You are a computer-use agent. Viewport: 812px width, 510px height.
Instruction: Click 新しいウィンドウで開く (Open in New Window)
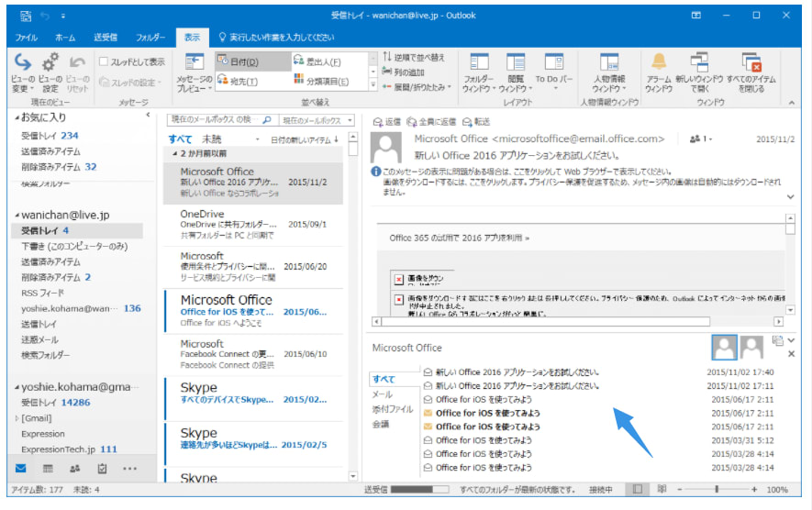[x=699, y=72]
